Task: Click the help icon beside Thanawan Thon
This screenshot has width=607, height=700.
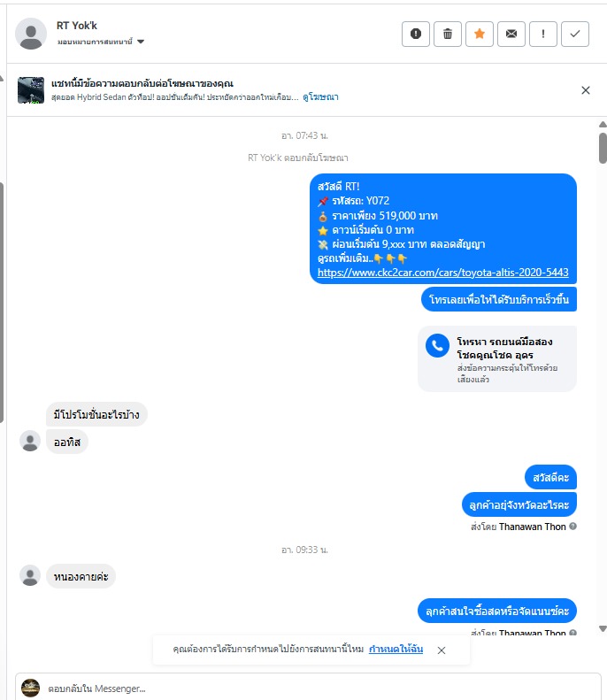Action: pos(573,527)
